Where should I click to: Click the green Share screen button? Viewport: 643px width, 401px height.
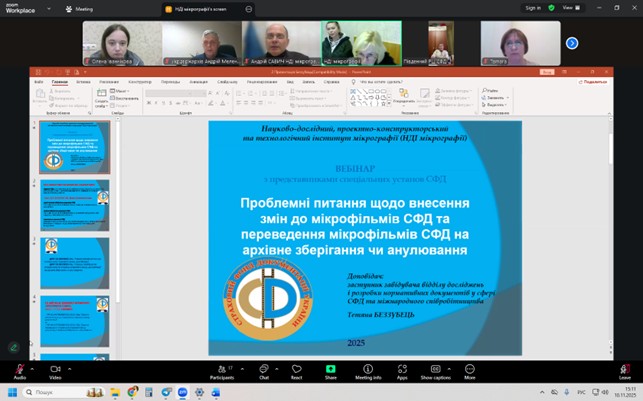click(x=330, y=370)
